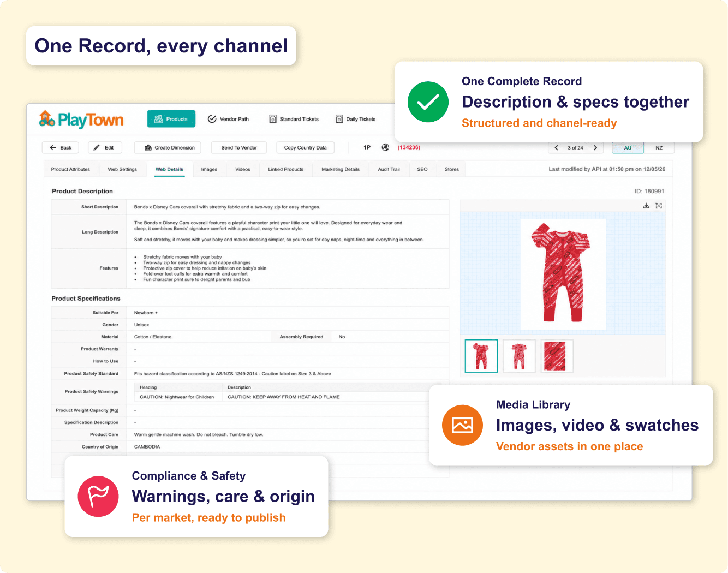
Task: Open the Products section
Action: coord(171,119)
